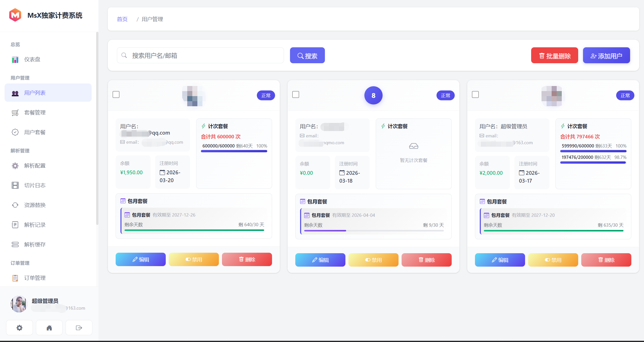Check the checkbox on user 8 card
This screenshot has height=342, width=644.
296,95
